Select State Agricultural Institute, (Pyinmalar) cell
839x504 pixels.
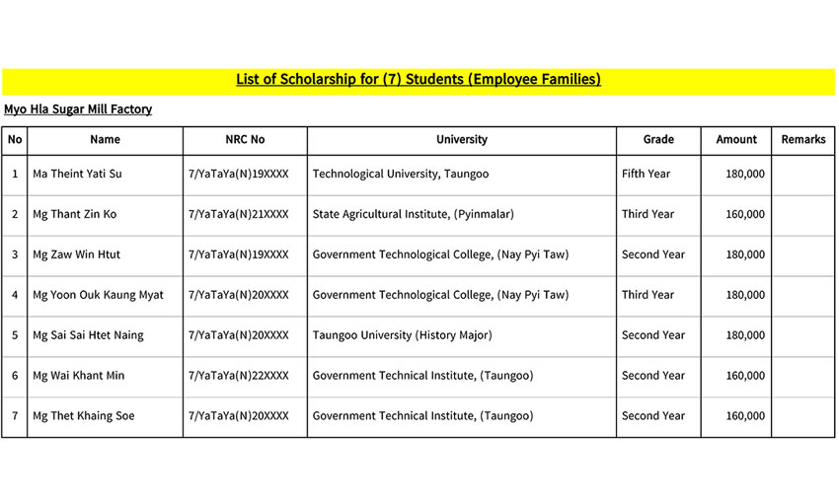[x=413, y=215]
